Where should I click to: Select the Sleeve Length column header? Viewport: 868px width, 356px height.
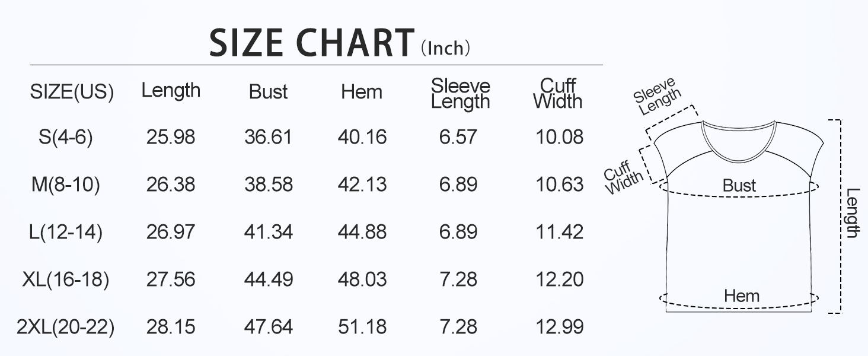click(x=460, y=94)
